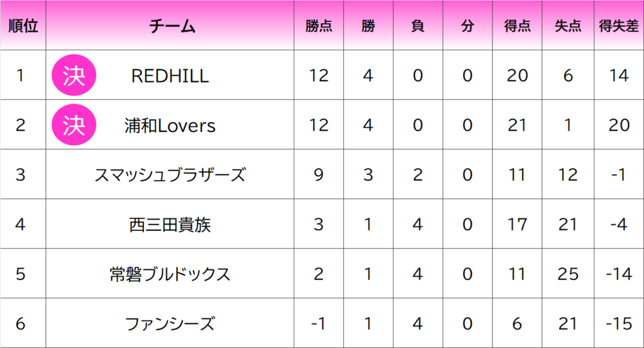Click rank number 3 cell
644x348 pixels.
(x=20, y=174)
